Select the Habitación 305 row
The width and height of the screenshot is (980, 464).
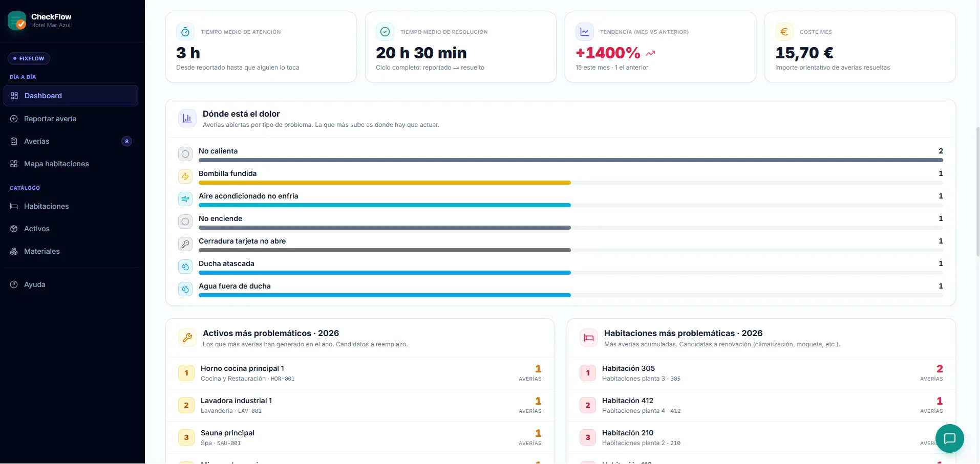pos(761,373)
